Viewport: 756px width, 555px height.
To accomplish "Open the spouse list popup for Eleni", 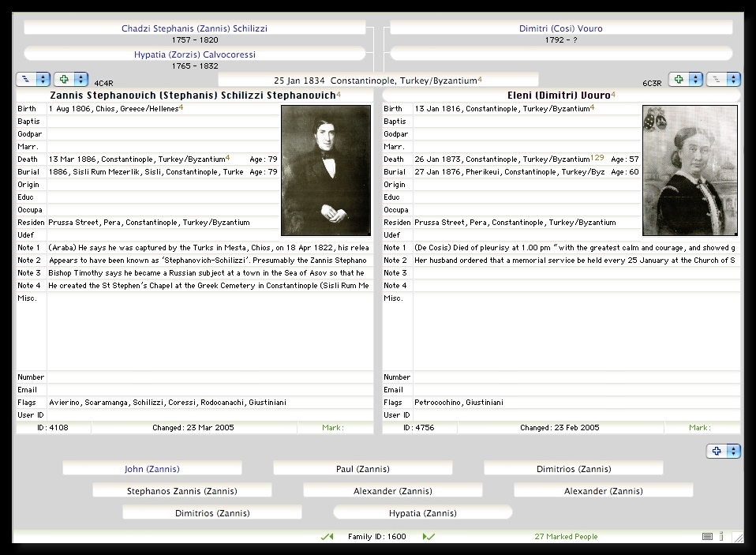I will point(723,80).
